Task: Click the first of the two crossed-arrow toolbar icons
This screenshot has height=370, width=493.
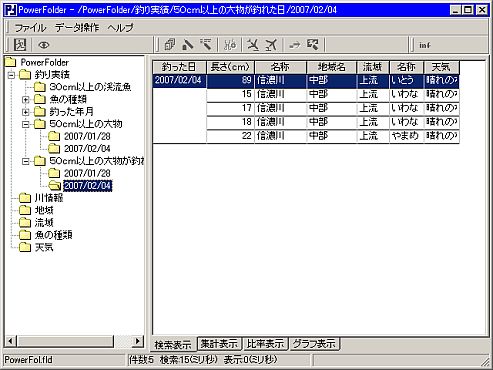Action: pos(253,45)
